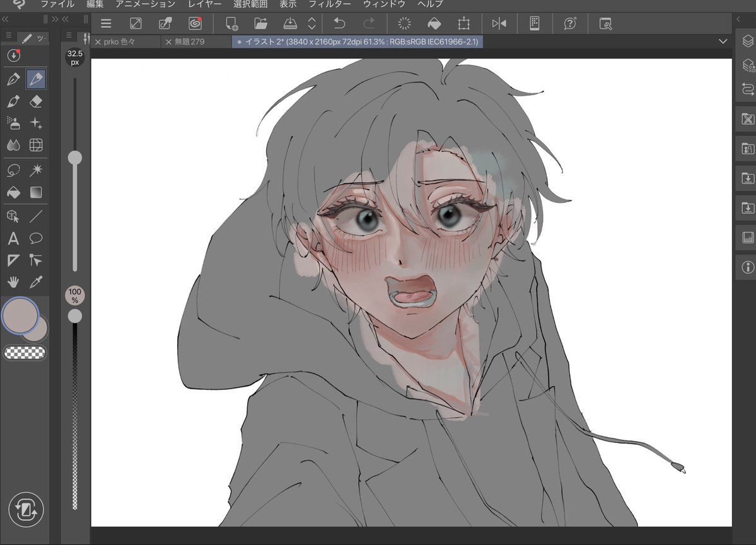Screen dimensions: 756x545
Task: Select the Hand move tool
Action: coord(13,282)
